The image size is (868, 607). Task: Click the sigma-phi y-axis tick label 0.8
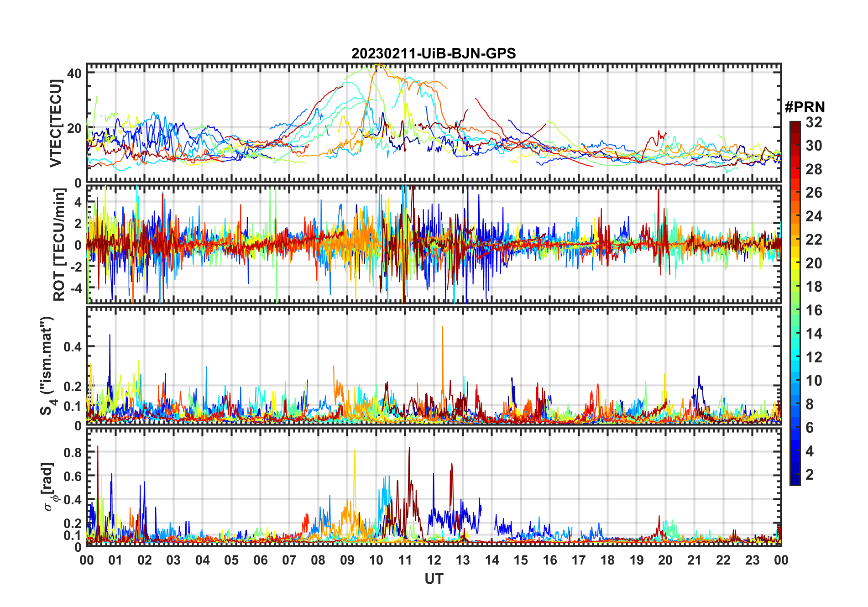point(73,452)
